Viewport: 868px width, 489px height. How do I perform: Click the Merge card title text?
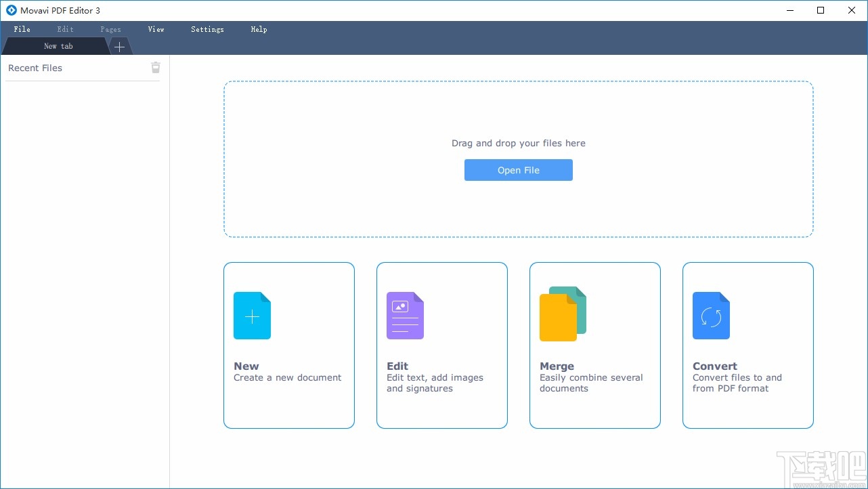click(557, 366)
